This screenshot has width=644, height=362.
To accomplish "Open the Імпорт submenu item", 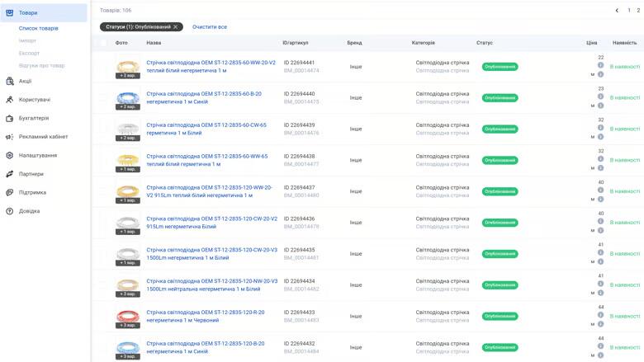I will (28, 40).
